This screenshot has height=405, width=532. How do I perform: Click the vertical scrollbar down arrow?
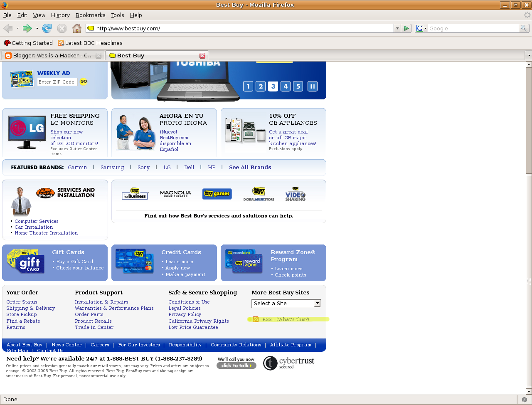tap(529, 392)
